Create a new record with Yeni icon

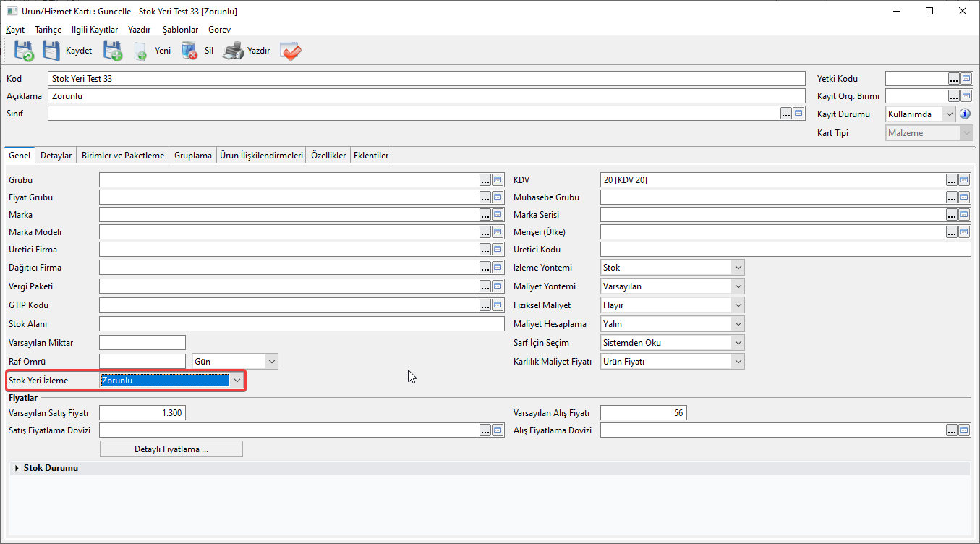[x=141, y=51]
